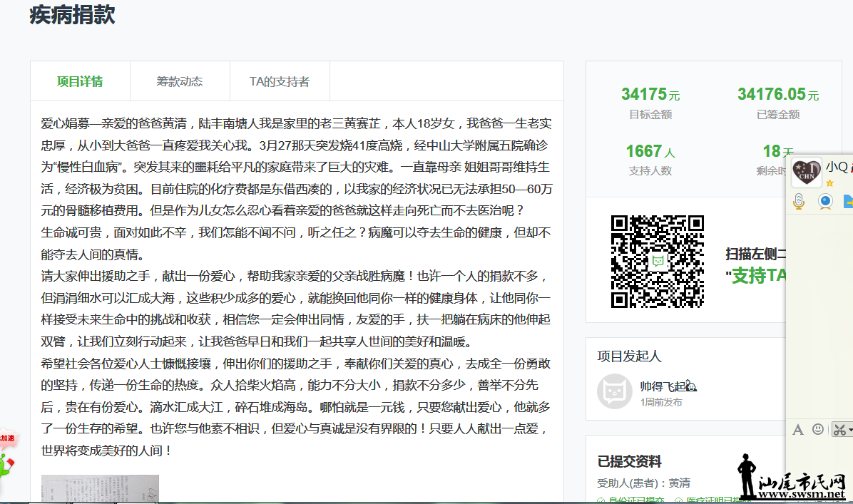Click the line starting 希望社会各位爱心人士
The height and width of the screenshot is (504, 853).
[x=296, y=364]
